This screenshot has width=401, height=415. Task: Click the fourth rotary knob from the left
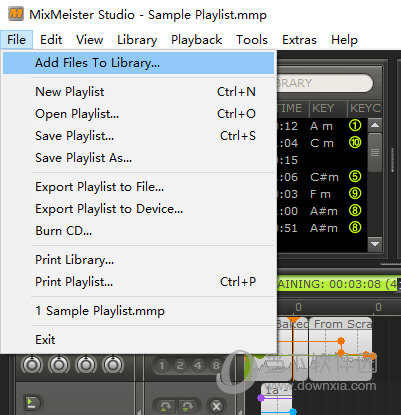[x=113, y=365]
